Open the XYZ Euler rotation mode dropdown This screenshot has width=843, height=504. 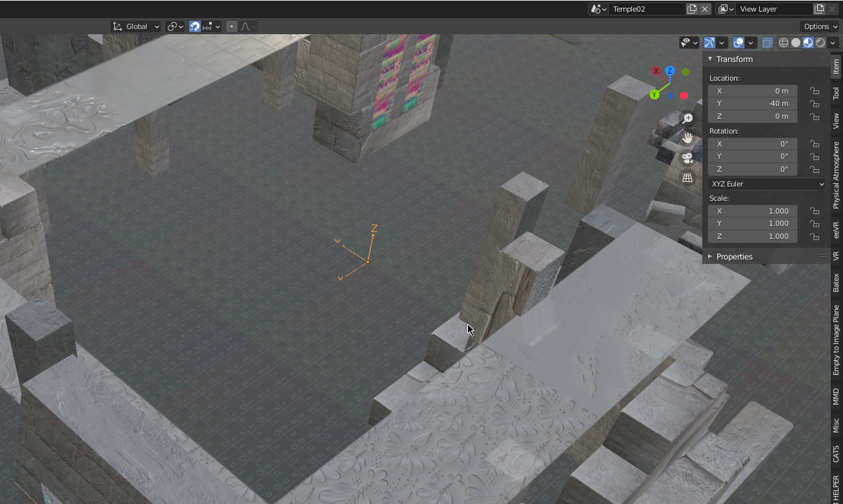[x=766, y=184]
